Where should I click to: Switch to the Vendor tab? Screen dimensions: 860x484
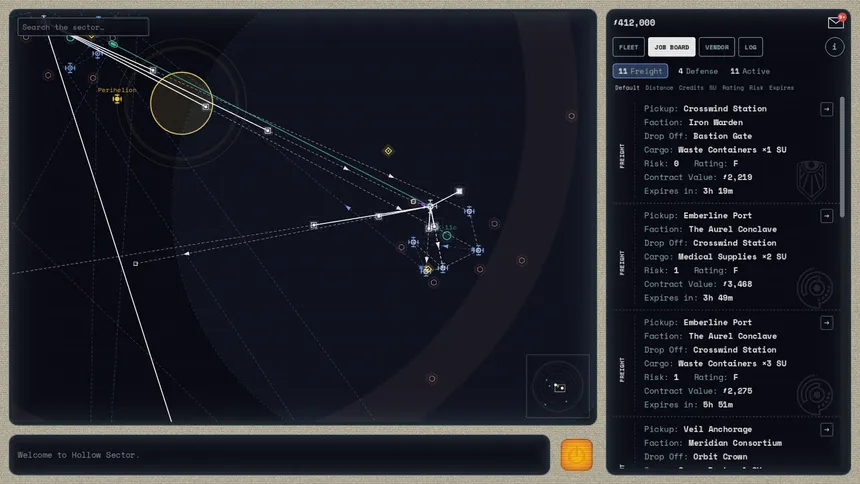click(x=717, y=47)
